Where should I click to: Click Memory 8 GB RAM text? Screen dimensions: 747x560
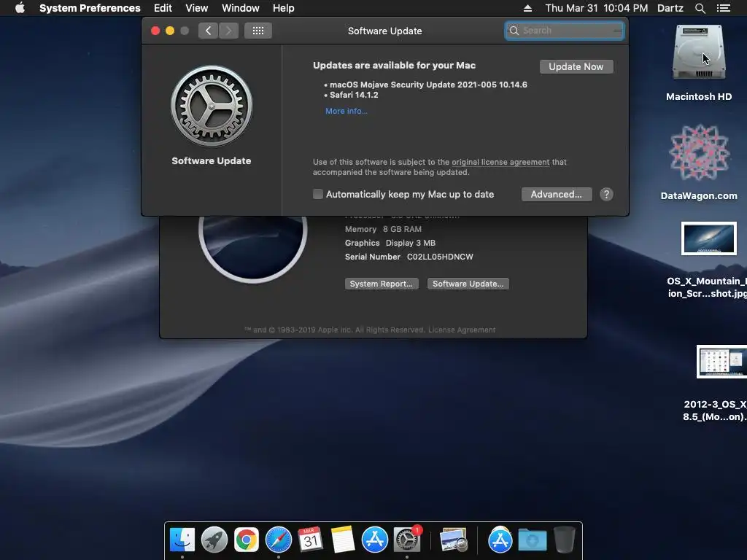pyautogui.click(x=383, y=229)
